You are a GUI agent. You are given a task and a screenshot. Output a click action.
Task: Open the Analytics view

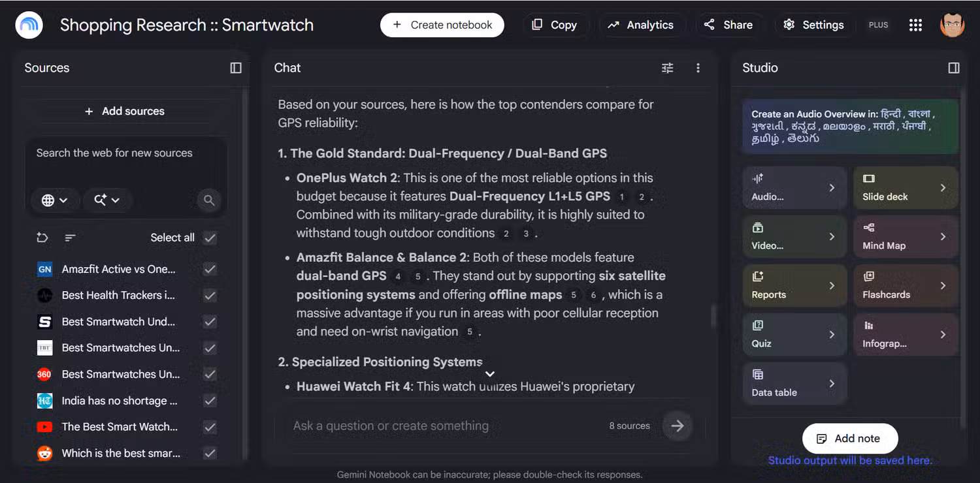(640, 25)
